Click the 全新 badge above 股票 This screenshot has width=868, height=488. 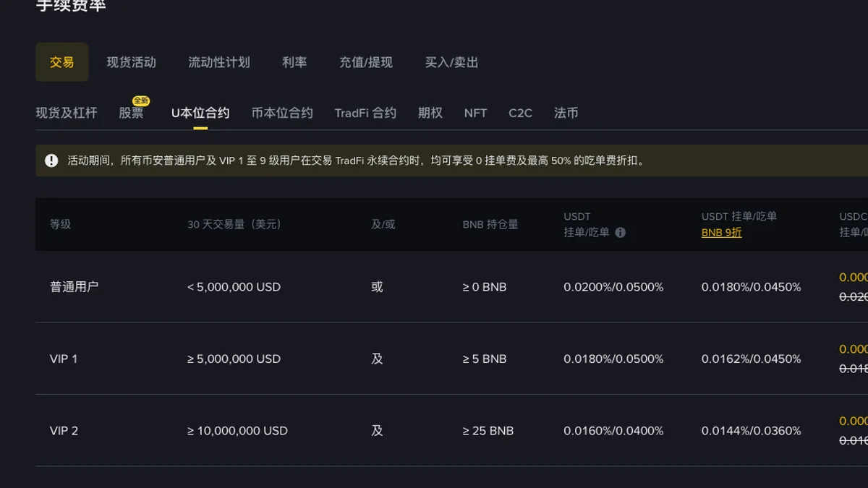pyautogui.click(x=140, y=100)
